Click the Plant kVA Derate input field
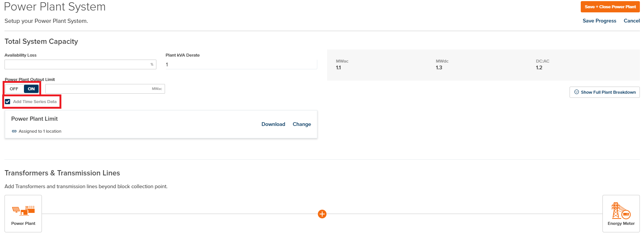Image resolution: width=644 pixels, height=244 pixels. [241, 64]
